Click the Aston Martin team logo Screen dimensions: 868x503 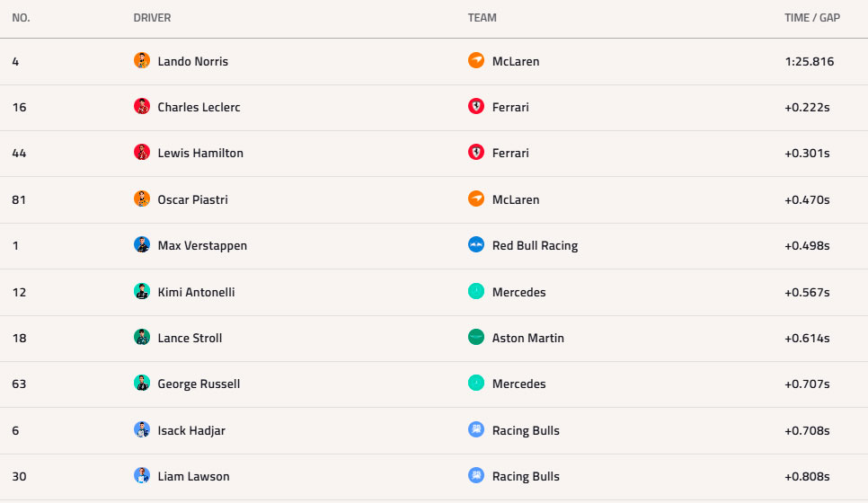tap(476, 338)
